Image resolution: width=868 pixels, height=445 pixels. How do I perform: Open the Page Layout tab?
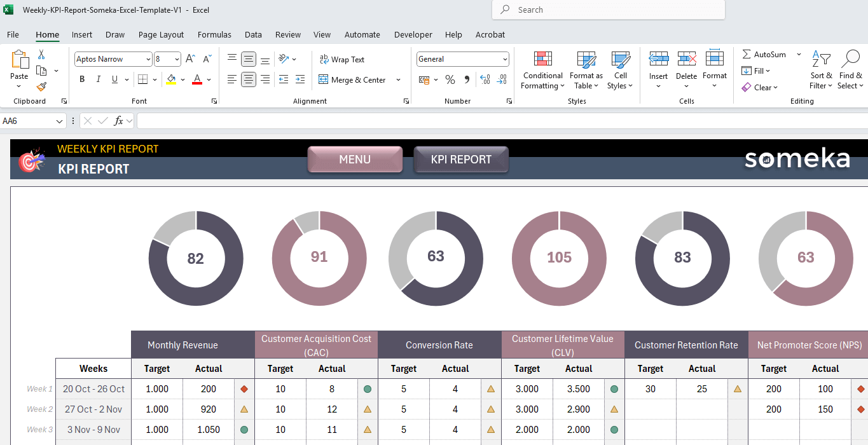161,35
